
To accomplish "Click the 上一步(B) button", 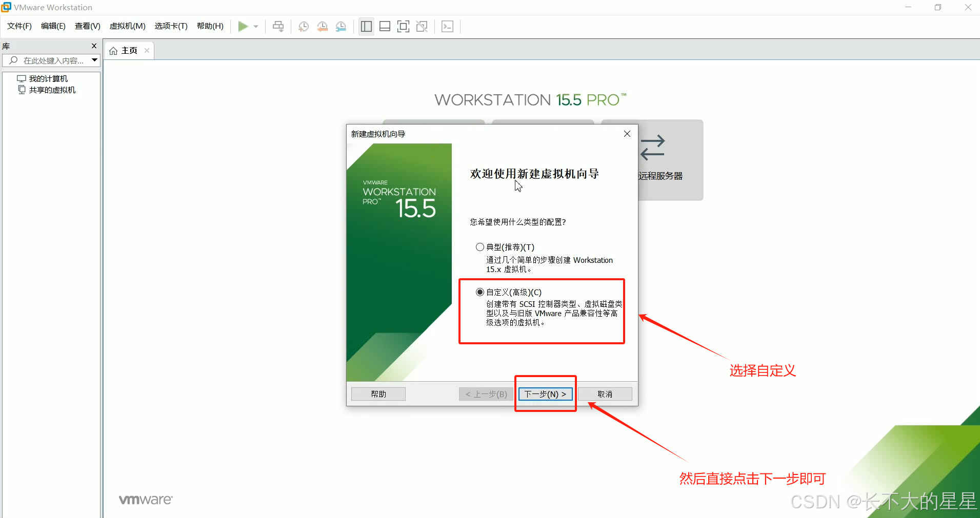I will [486, 394].
